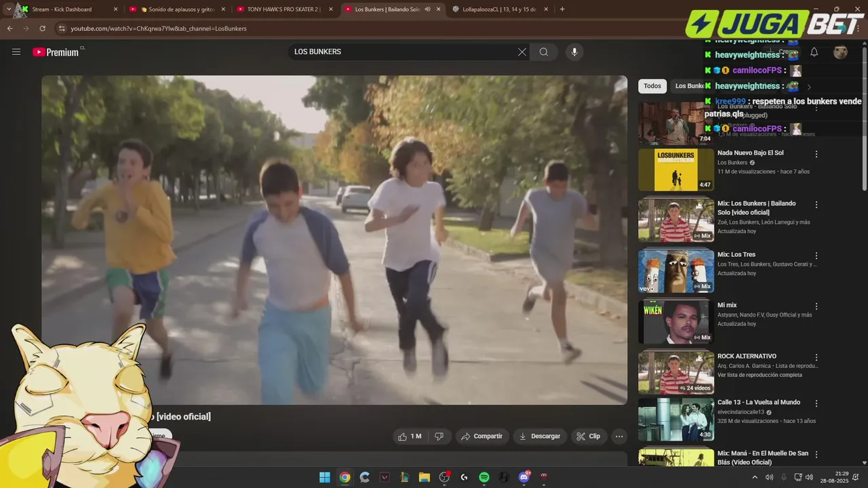Screen dimensions: 868x488
Task: Open more actions menu under the video
Action: [x=619, y=436]
